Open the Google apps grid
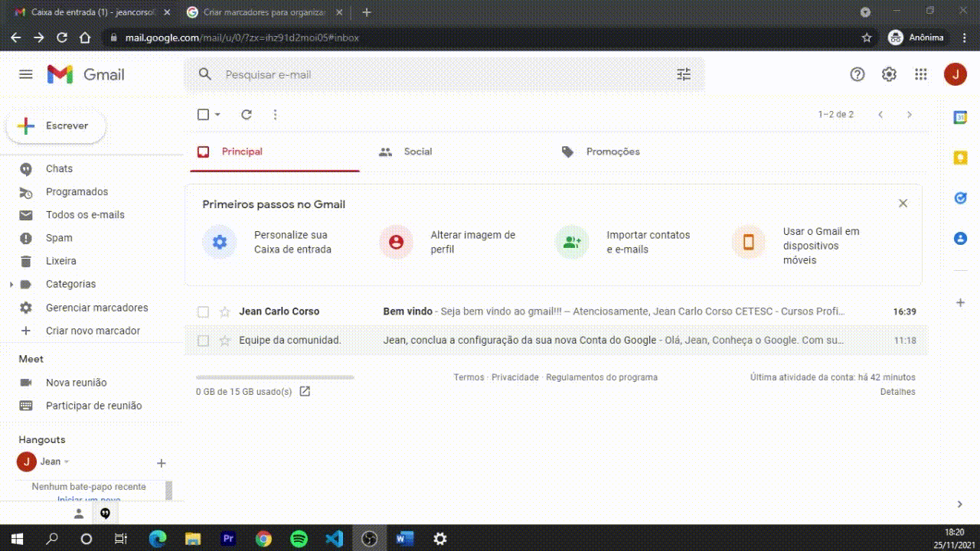The height and width of the screenshot is (551, 980). tap(921, 74)
